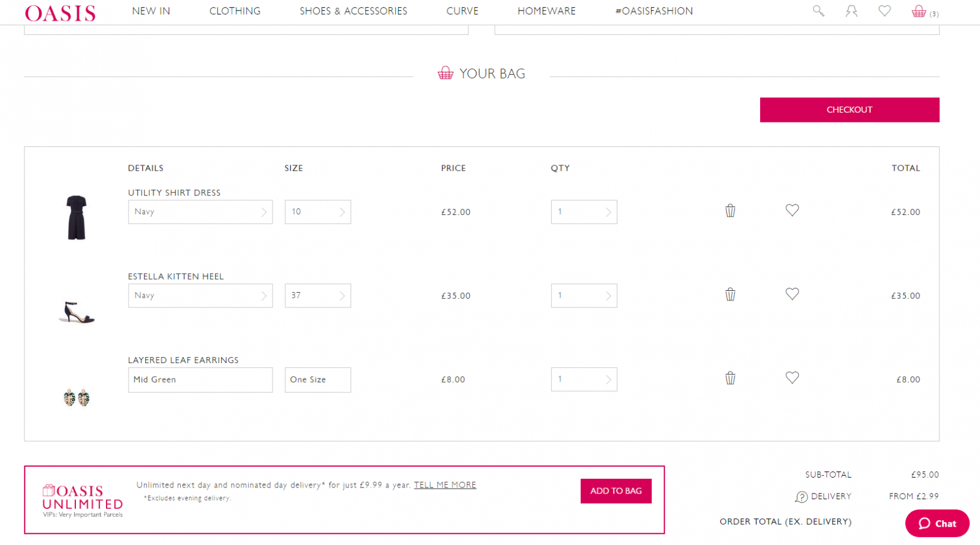Open the Shoes & Accessories menu

(x=353, y=11)
